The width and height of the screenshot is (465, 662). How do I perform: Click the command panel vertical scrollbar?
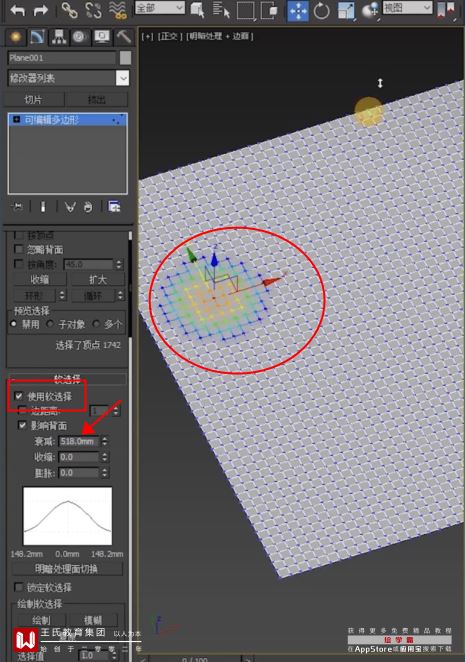point(130,284)
